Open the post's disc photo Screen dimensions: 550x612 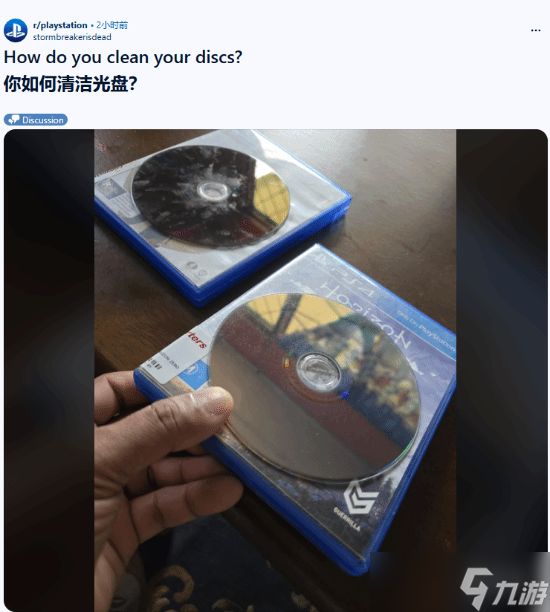pos(275,370)
